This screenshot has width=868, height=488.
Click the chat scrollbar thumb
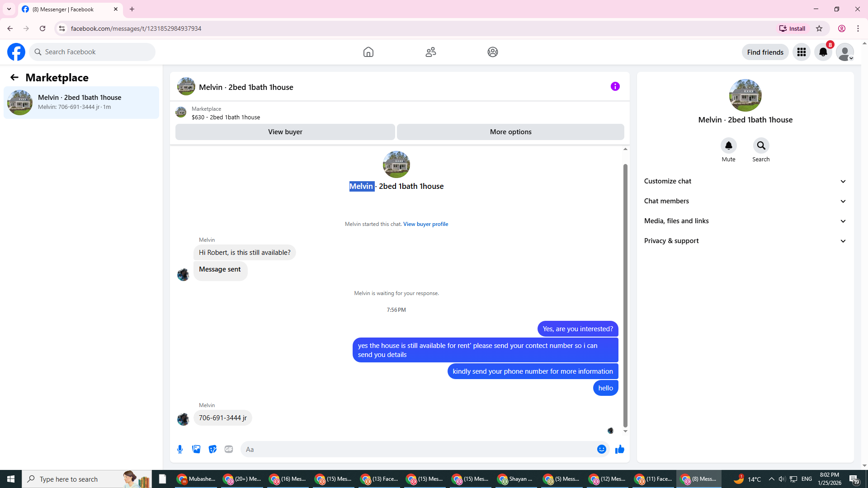[x=625, y=296]
